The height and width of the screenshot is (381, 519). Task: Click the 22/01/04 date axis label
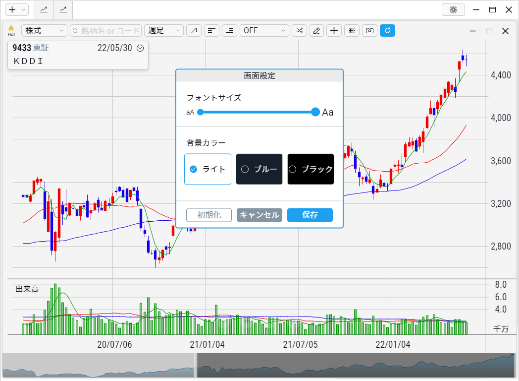tap(393, 344)
